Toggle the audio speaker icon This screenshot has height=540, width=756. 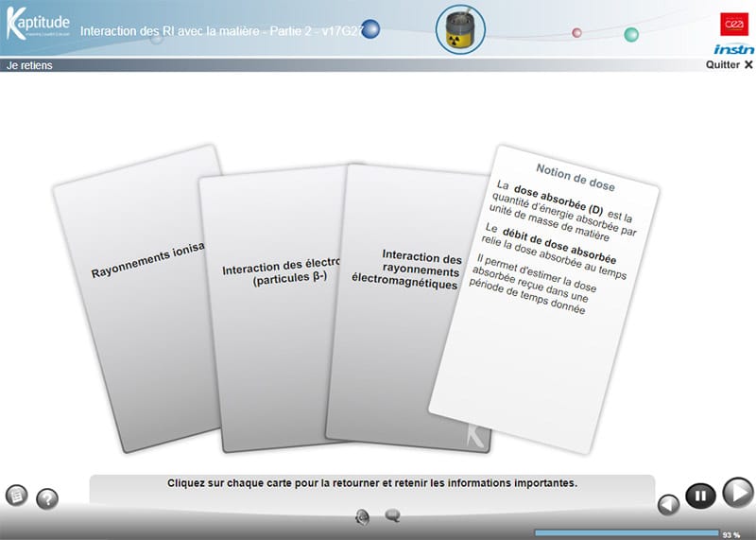pyautogui.click(x=362, y=515)
